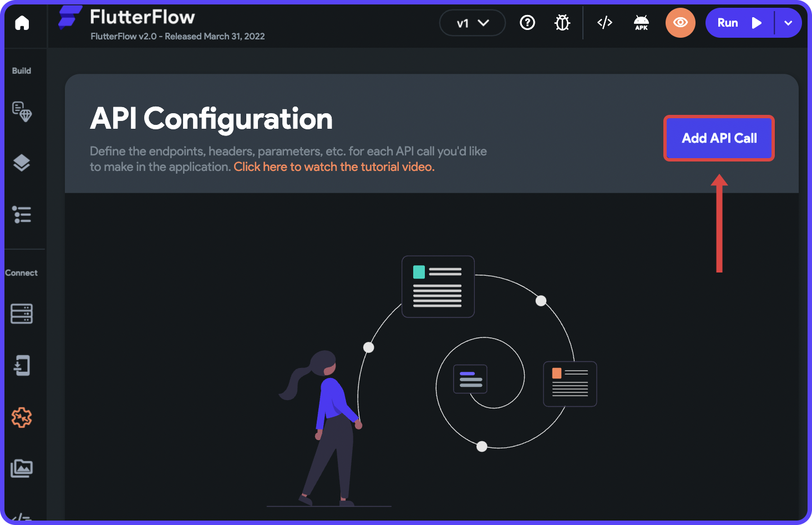Switch to the Connect section in sidebar
Screen dimensions: 812x525
(x=21, y=272)
